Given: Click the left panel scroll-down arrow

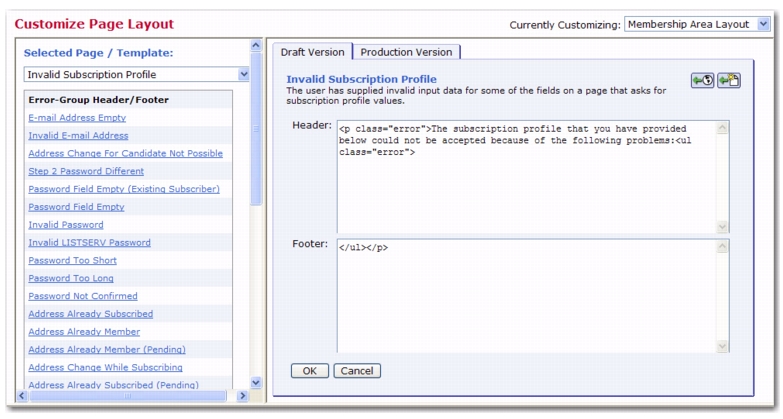Looking at the screenshot, I should (x=256, y=383).
